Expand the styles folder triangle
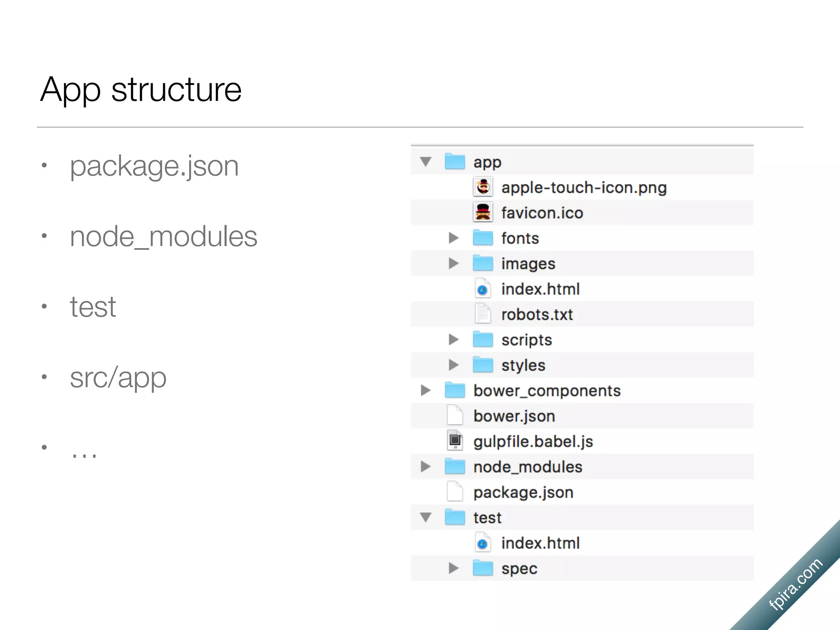The width and height of the screenshot is (840, 630). click(453, 365)
